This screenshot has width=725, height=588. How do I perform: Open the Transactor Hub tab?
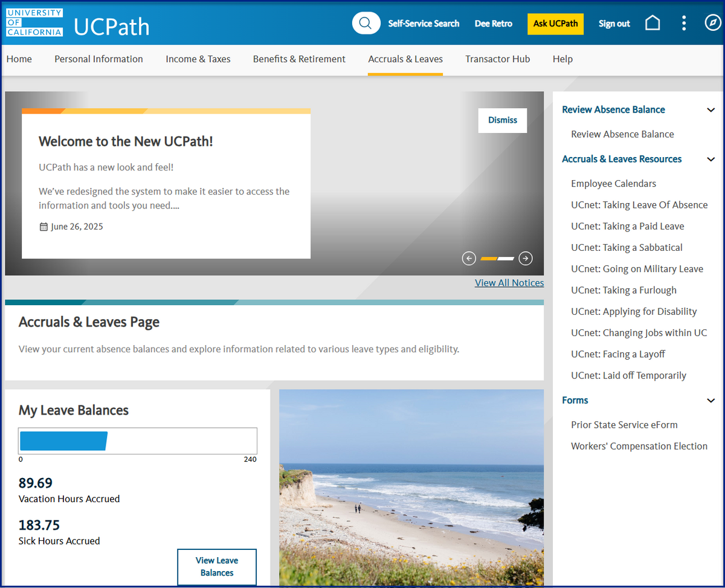point(497,59)
